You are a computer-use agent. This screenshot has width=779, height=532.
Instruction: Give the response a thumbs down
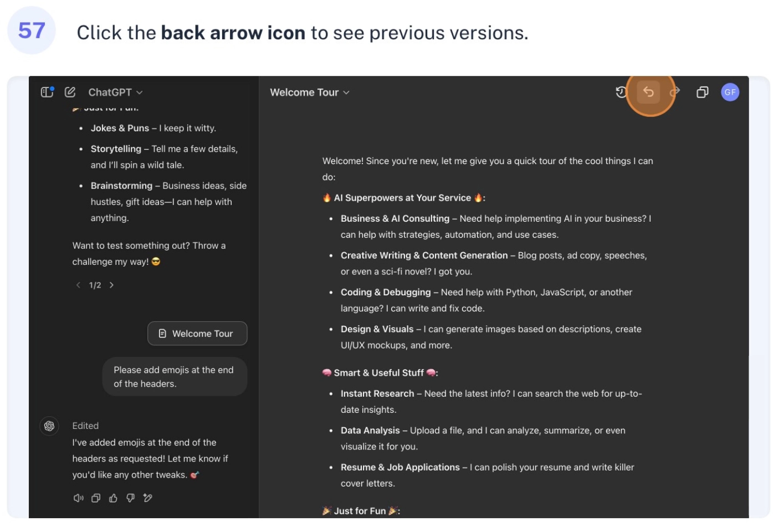click(130, 498)
